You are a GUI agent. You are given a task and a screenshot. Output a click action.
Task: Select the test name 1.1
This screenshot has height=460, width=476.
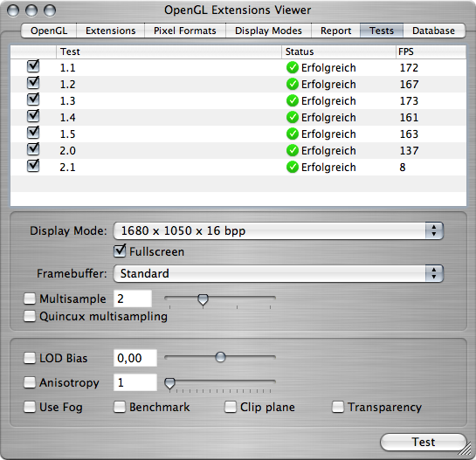[68, 68]
